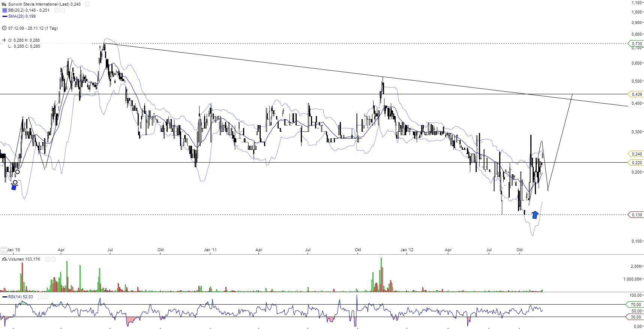
Task: Click the 0,100 price axis label
Action: [637, 241]
